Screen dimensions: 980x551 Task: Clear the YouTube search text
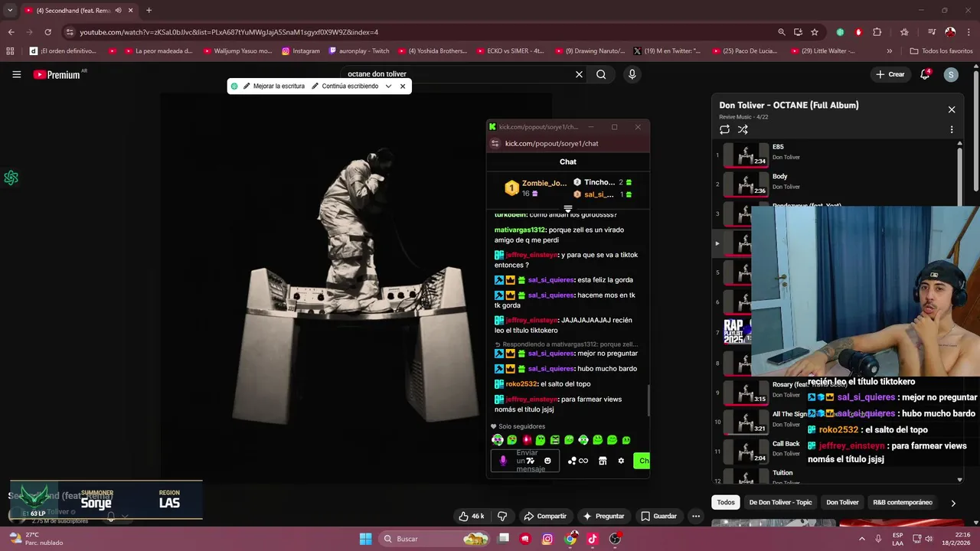579,74
